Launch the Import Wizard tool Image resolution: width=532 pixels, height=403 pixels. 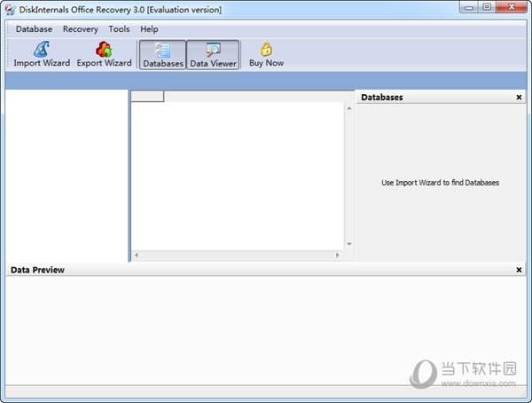[x=42, y=54]
